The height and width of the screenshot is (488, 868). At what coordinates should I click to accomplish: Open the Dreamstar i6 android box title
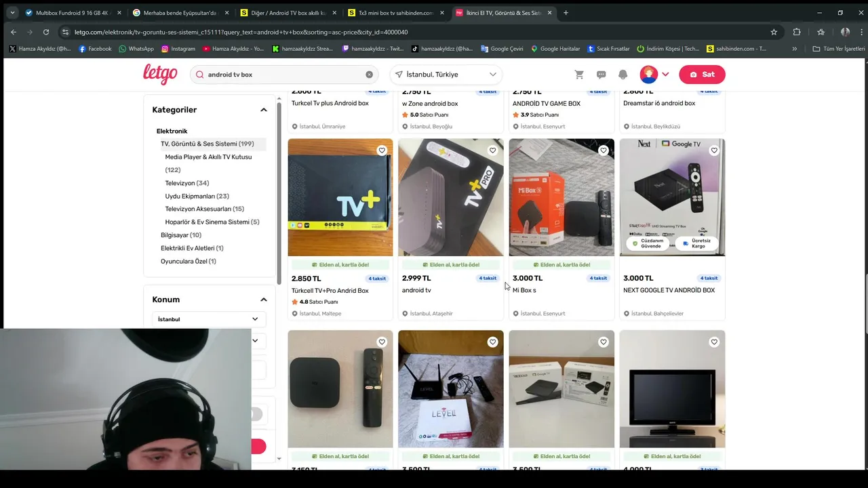659,104
